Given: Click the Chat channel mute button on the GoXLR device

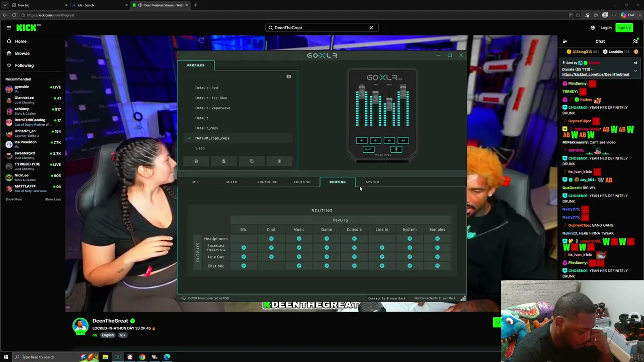Looking at the screenshot, I should pyautogui.click(x=375, y=141).
